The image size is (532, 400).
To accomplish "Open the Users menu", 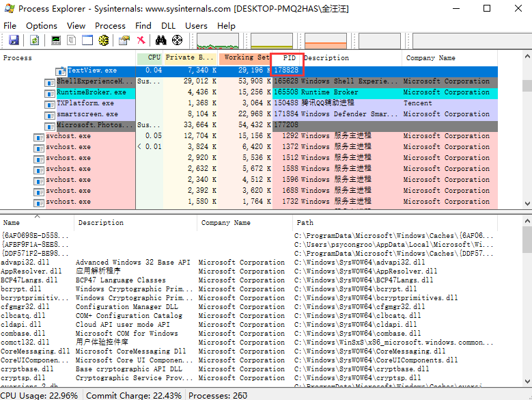I will click(196, 26).
